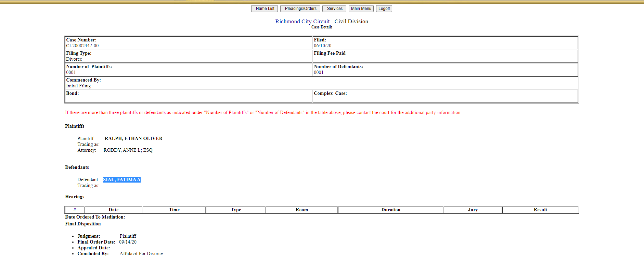Select the case number CL20002447-00
644x261 pixels.
click(x=82, y=46)
